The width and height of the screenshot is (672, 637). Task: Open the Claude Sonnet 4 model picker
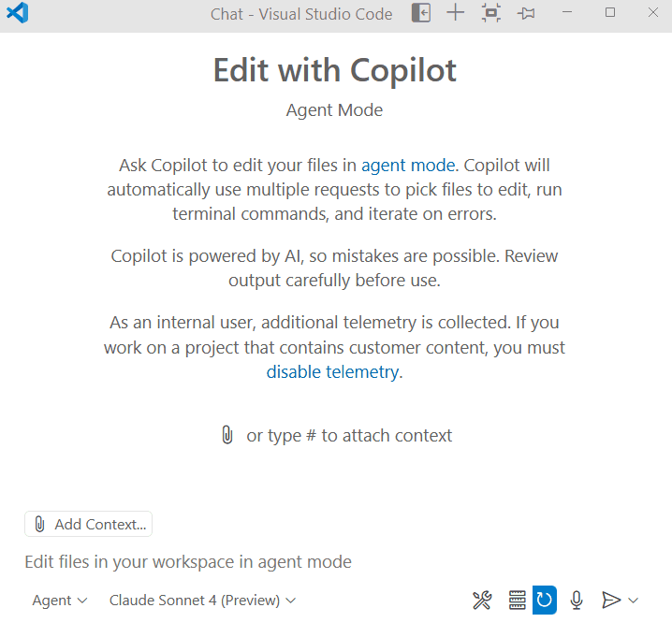(202, 601)
